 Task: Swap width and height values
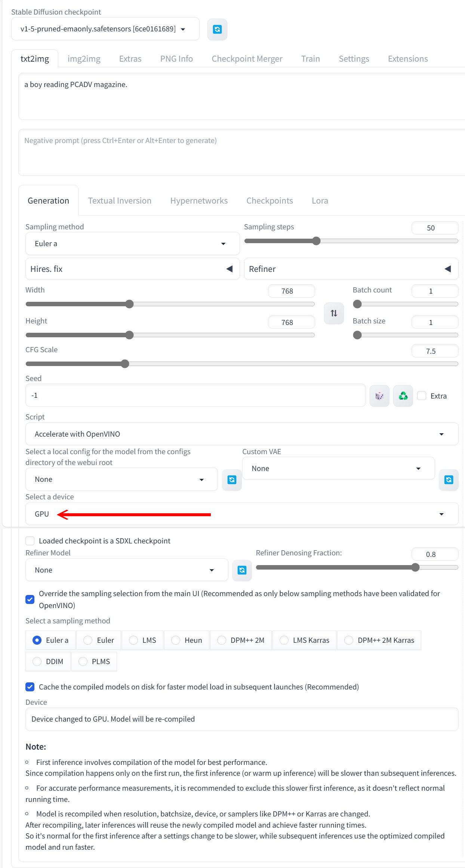pyautogui.click(x=334, y=313)
